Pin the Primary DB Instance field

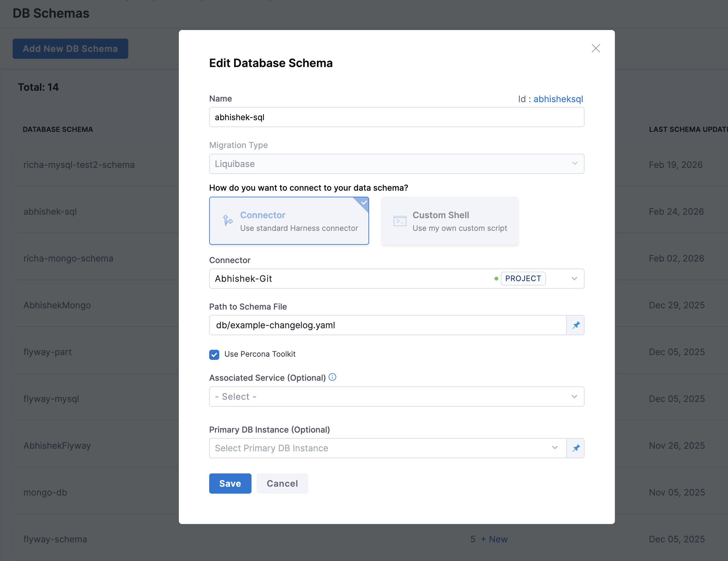point(576,448)
